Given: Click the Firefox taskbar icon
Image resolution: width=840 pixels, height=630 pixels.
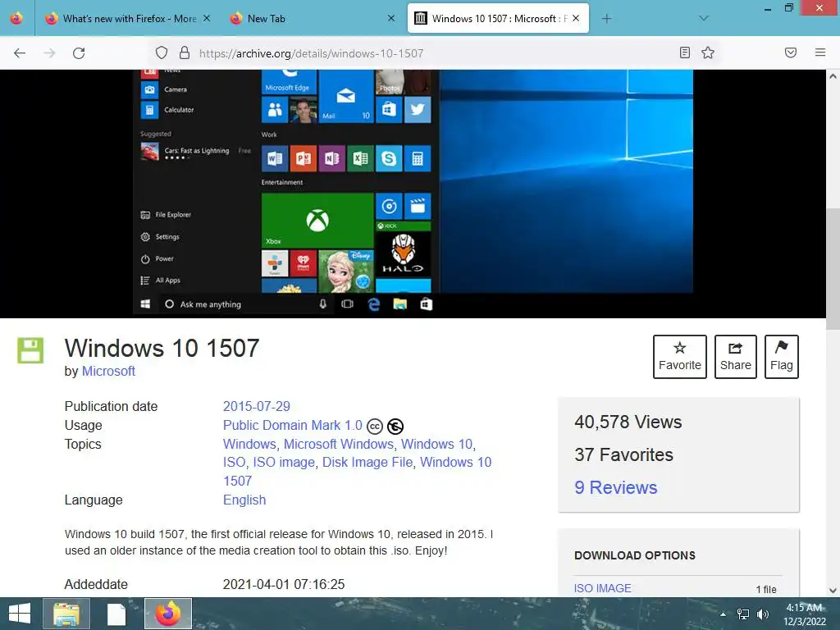Looking at the screenshot, I should pyautogui.click(x=167, y=614).
